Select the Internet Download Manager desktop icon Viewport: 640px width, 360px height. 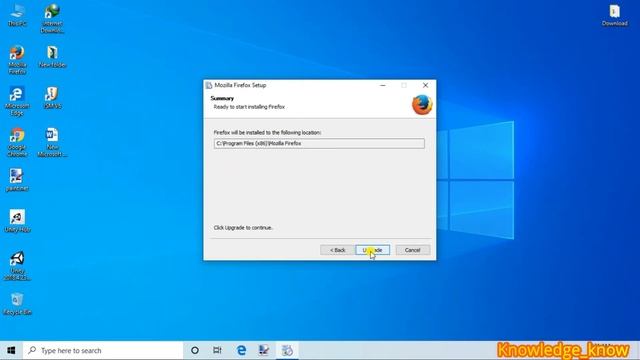pos(52,19)
